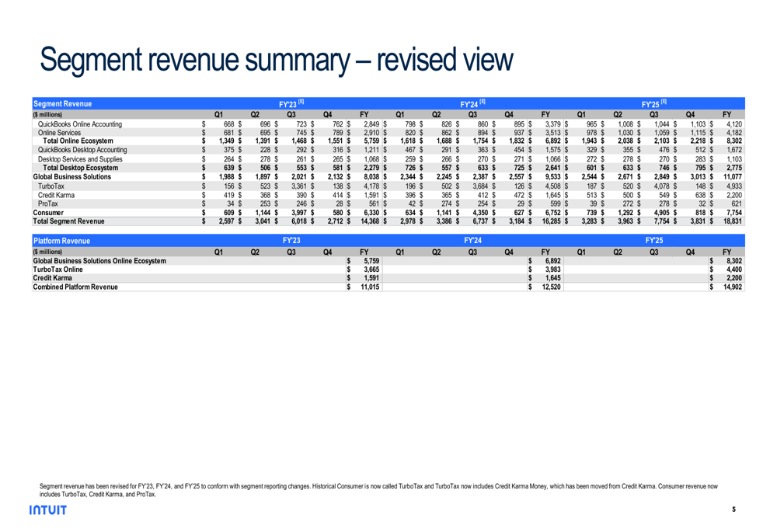Select the Total Desktop Ecosystem value 2,279
This screenshot has height=532, width=777.
(371, 168)
